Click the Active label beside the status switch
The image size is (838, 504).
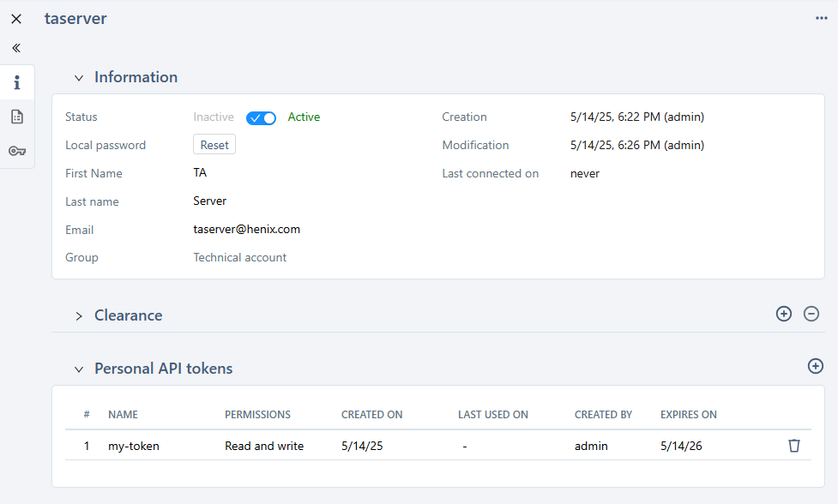(301, 117)
